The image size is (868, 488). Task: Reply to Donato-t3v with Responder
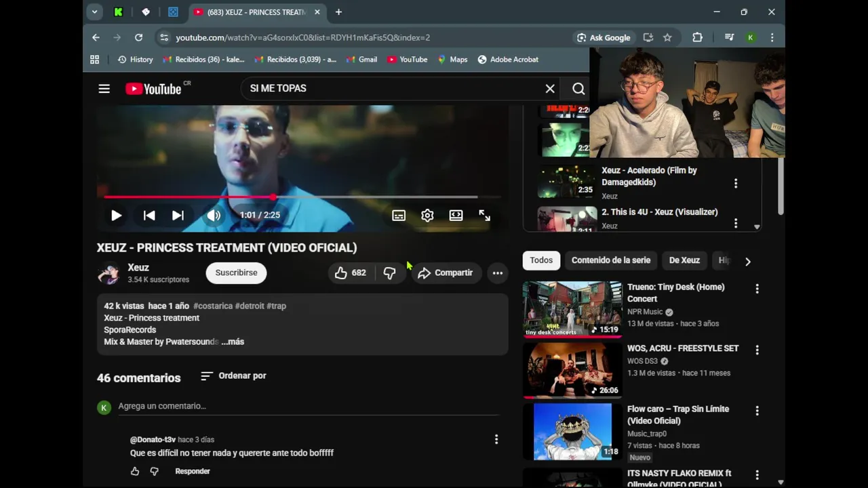click(193, 471)
